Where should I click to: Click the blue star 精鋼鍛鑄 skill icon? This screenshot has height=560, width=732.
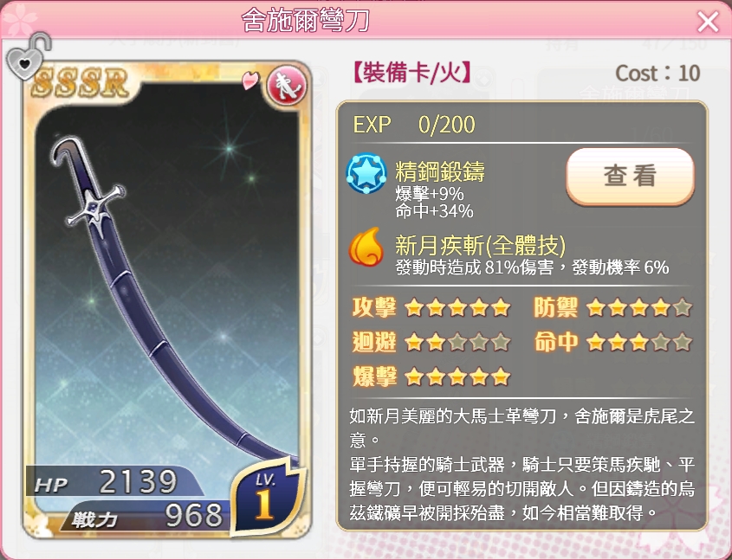click(366, 173)
